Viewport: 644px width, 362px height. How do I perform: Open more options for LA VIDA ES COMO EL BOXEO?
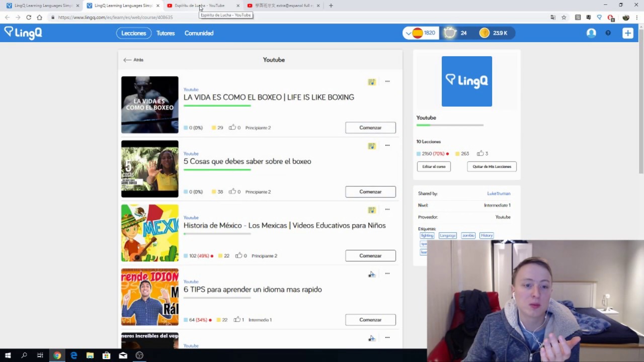pos(387,81)
